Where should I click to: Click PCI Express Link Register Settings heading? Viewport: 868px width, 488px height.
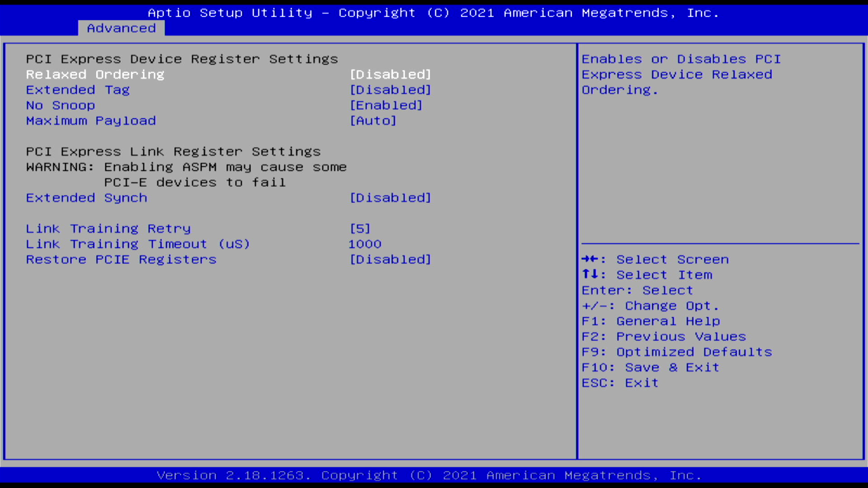point(173,151)
